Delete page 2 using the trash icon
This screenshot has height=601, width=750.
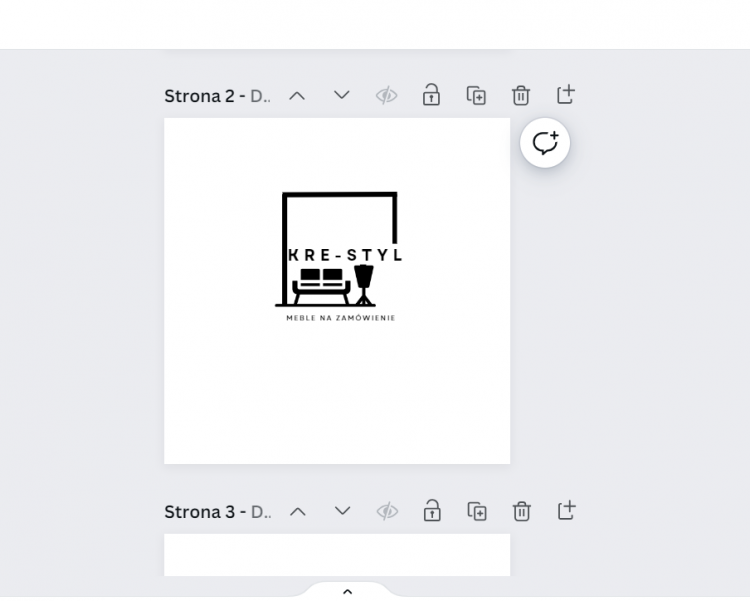(521, 95)
